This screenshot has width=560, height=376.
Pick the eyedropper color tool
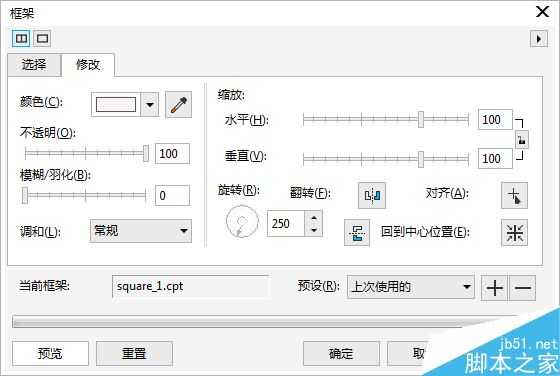pyautogui.click(x=178, y=105)
